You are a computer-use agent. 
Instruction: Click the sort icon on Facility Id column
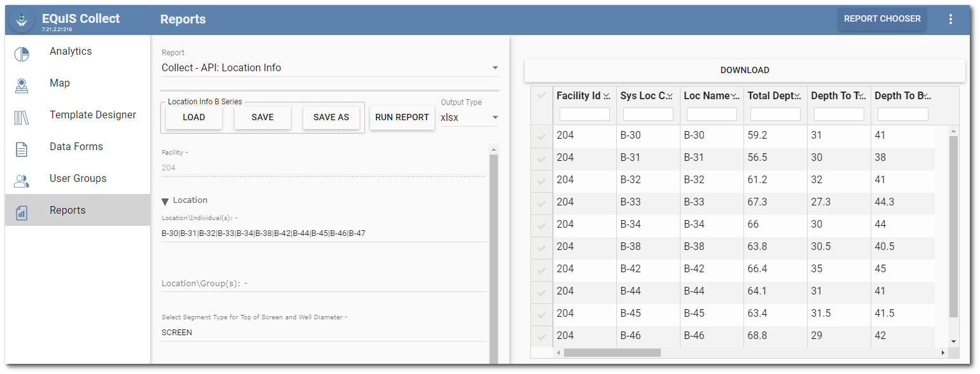[606, 95]
